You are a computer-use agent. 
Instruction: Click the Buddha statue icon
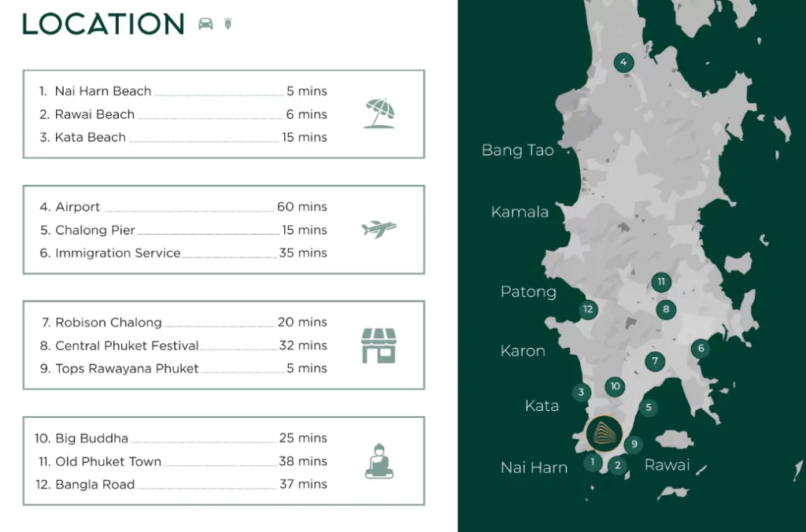[x=379, y=461]
